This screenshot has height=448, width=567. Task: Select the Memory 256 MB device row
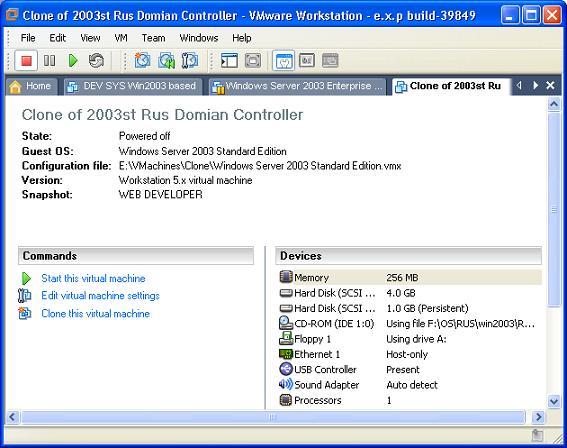click(410, 277)
